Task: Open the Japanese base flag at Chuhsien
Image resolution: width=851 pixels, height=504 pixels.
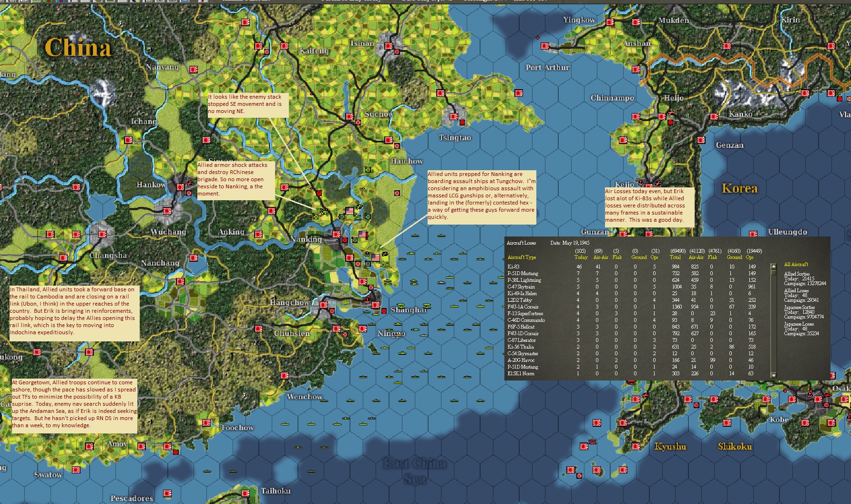Action: tap(258, 328)
